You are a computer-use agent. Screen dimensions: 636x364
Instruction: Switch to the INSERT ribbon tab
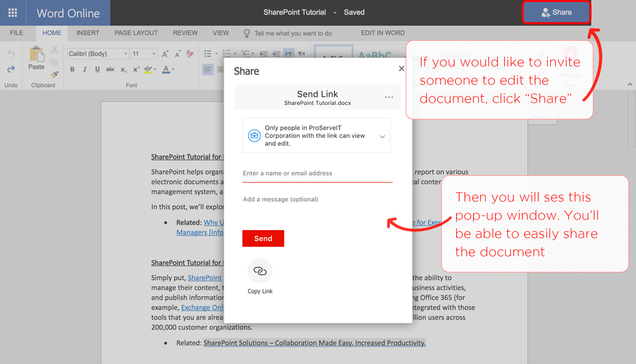pyautogui.click(x=88, y=33)
